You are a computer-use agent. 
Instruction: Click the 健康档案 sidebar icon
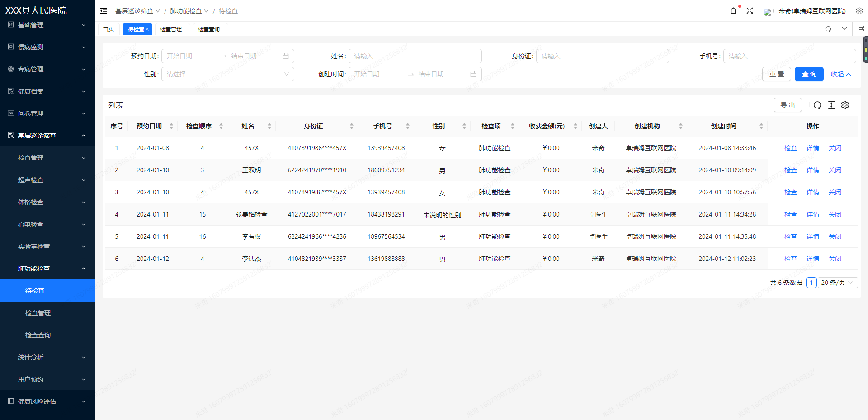point(11,91)
